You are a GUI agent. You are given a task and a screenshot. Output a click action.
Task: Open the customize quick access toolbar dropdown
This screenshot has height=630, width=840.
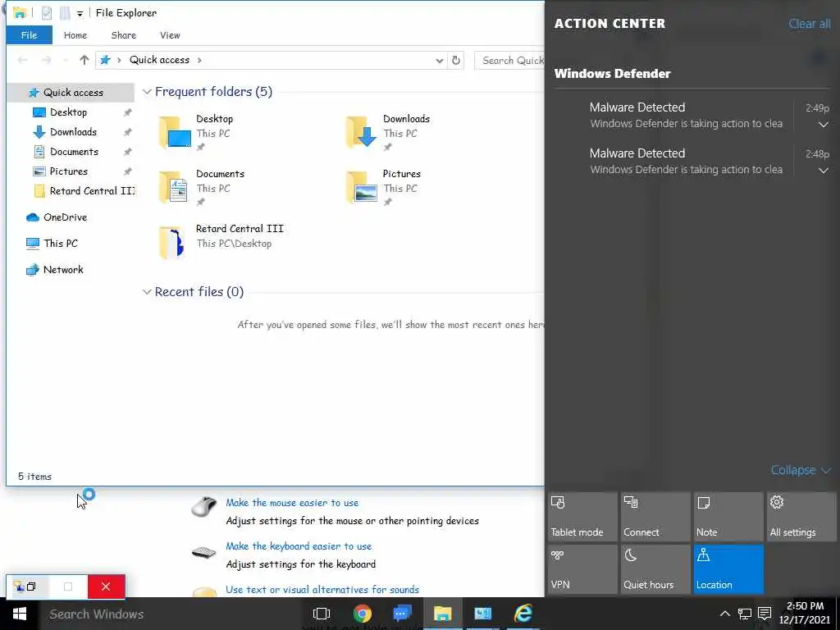(80, 13)
